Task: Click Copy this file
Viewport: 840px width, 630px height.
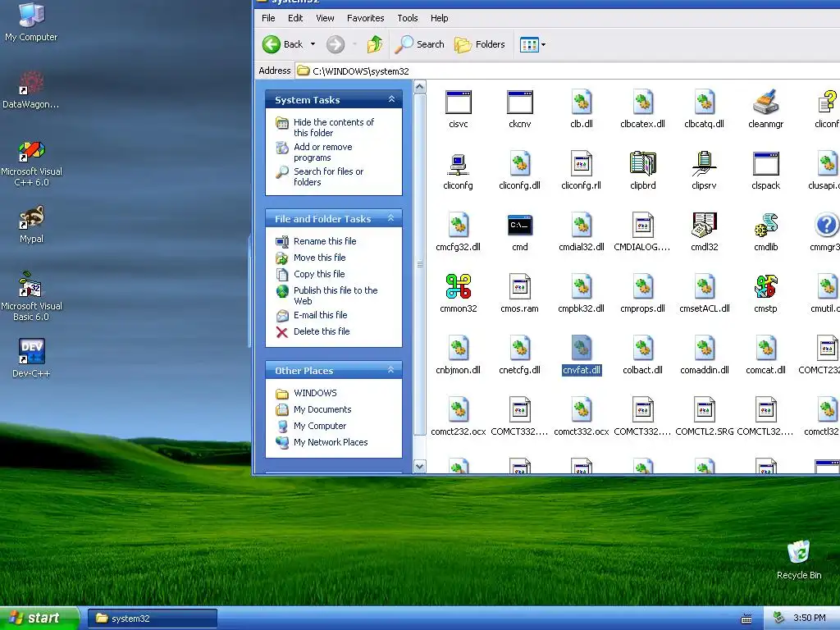Action: [319, 274]
